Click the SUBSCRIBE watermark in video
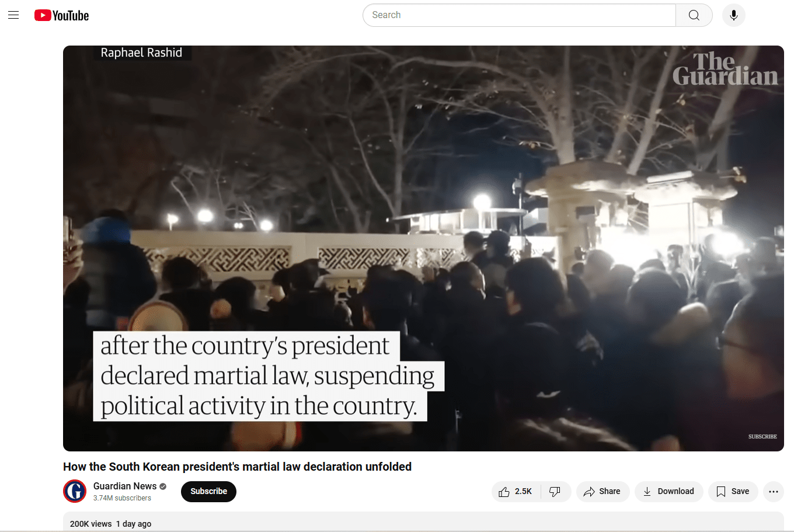 click(762, 436)
